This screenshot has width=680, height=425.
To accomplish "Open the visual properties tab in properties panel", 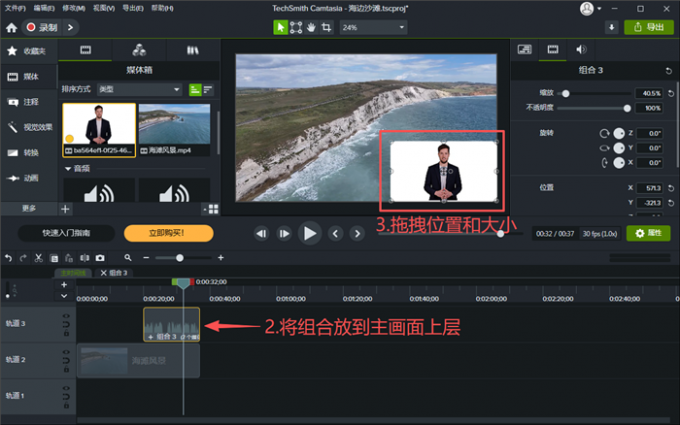I will point(524,49).
